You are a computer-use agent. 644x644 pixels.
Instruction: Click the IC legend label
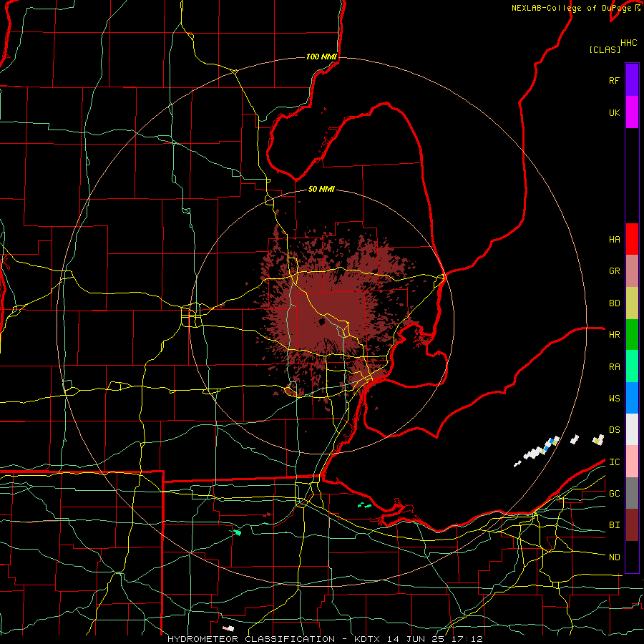click(x=614, y=462)
